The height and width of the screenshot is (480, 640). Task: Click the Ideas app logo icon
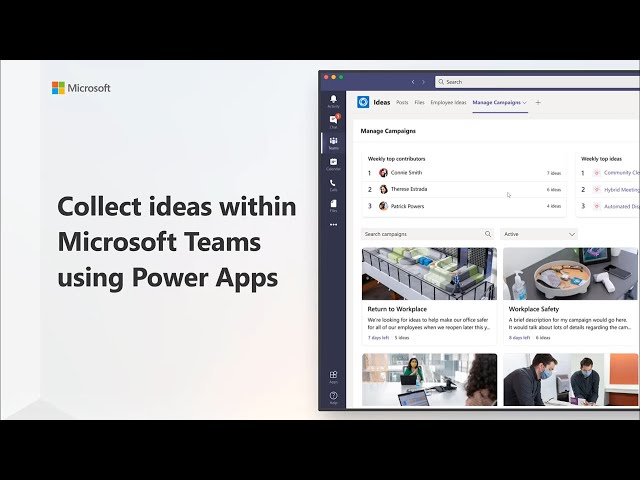(363, 102)
